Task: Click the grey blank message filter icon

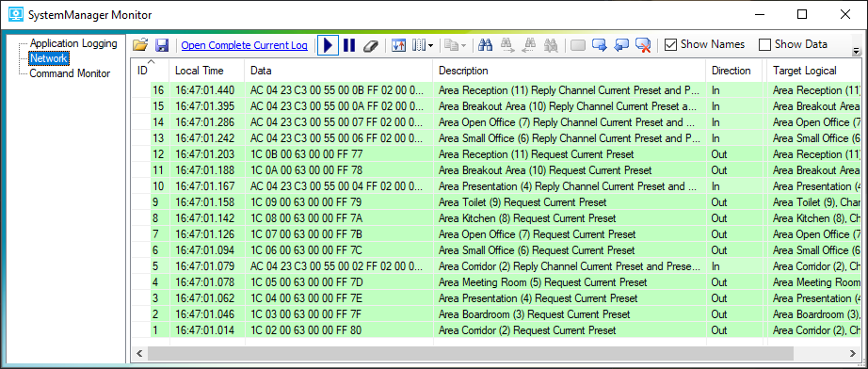Action: (578, 45)
